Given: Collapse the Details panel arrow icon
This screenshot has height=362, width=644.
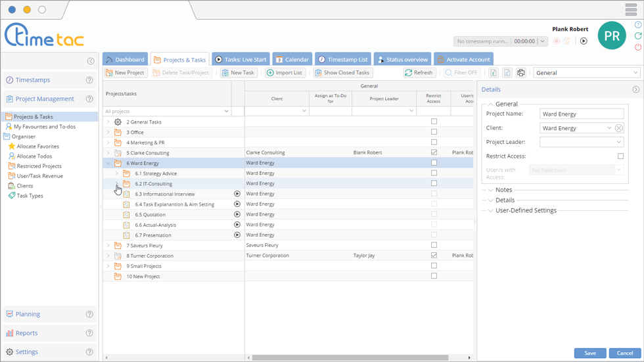Looking at the screenshot, I should pos(636,89).
